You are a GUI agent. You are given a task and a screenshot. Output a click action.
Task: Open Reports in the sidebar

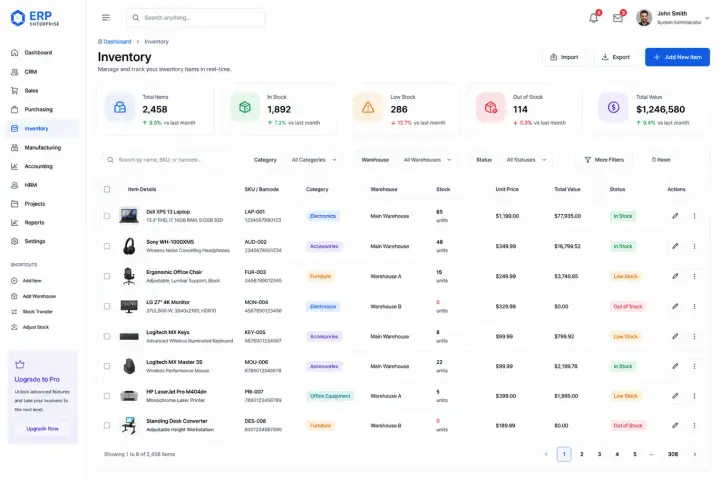click(x=42, y=223)
